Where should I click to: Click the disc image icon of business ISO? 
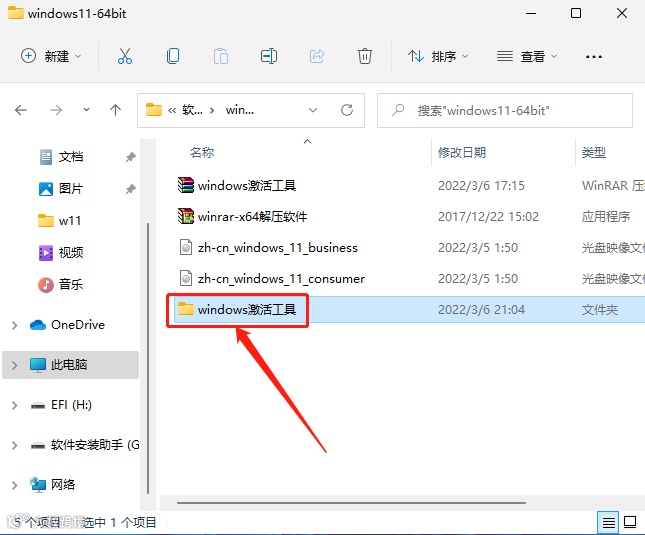click(186, 247)
